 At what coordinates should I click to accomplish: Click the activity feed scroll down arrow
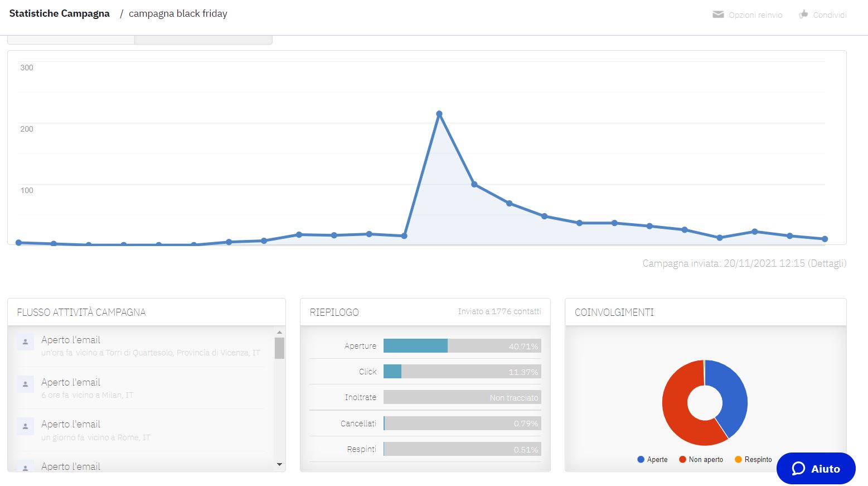click(x=279, y=464)
